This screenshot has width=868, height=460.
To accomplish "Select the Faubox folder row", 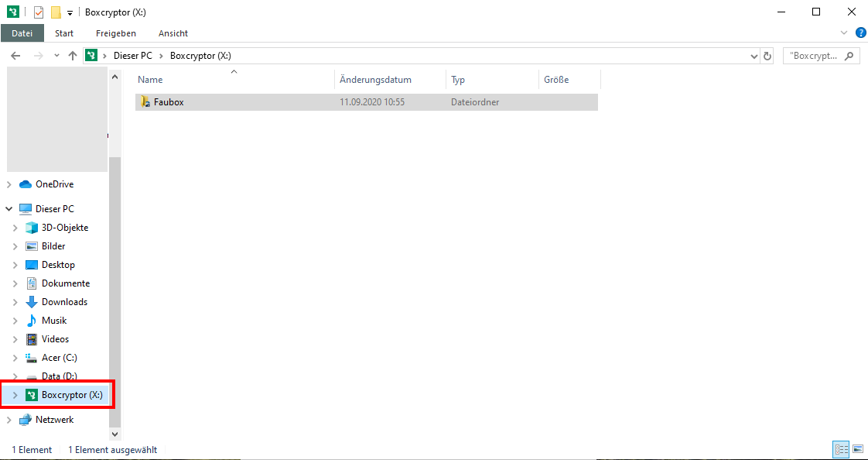I will click(367, 102).
